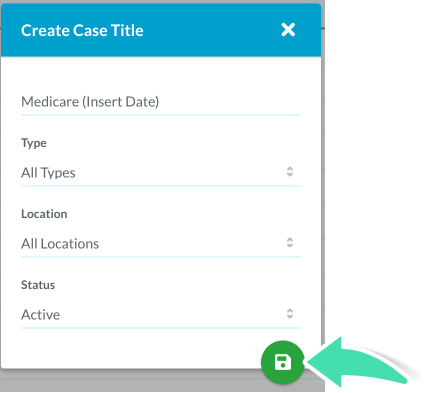Click the Status field label
This screenshot has width=425, height=393.
38,285
